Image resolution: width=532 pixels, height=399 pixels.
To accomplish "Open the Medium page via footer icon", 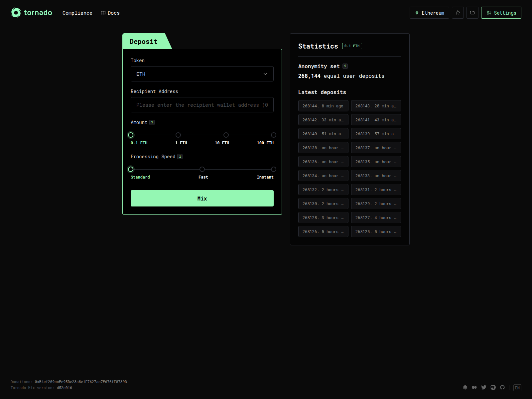I will point(474,387).
